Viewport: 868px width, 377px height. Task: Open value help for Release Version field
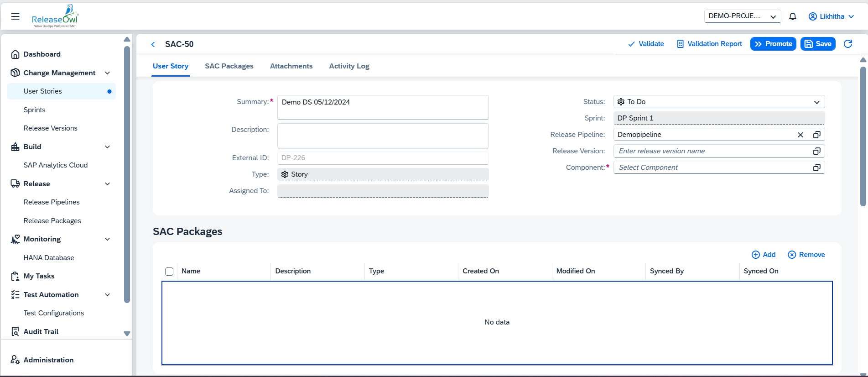point(816,151)
